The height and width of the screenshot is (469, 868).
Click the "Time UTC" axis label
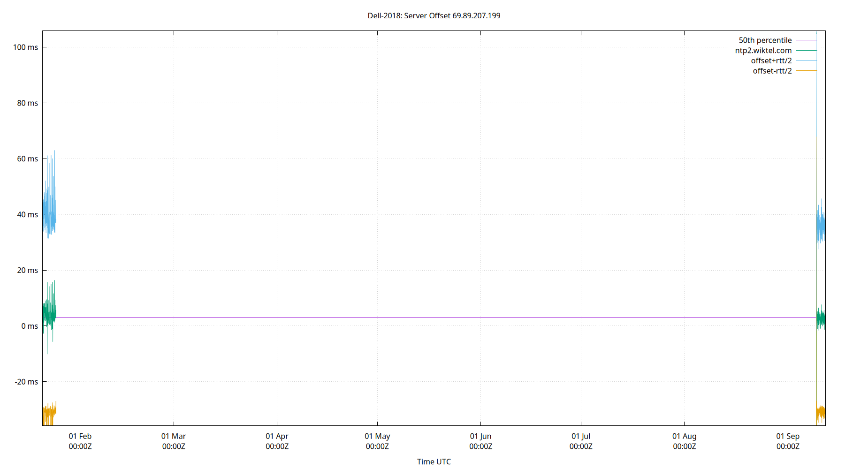434,461
